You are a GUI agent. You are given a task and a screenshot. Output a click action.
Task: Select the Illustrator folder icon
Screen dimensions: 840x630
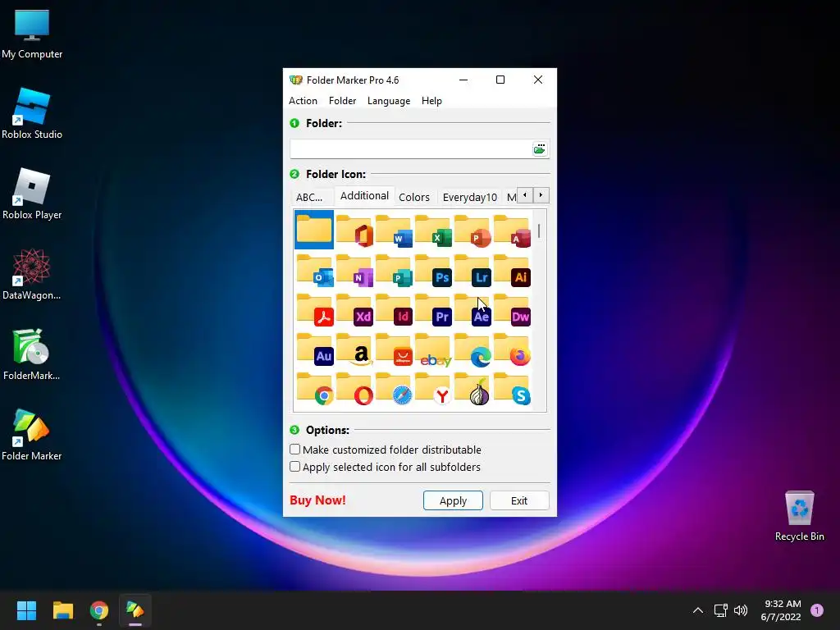(x=512, y=270)
